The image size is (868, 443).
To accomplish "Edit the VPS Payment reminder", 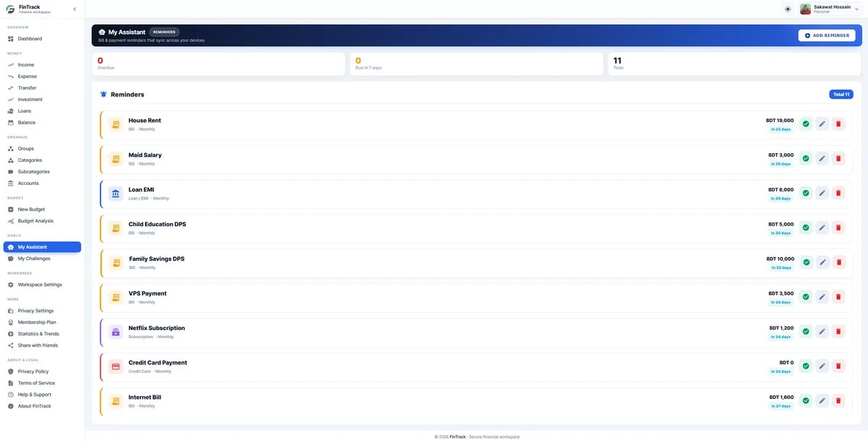I will coord(822,297).
